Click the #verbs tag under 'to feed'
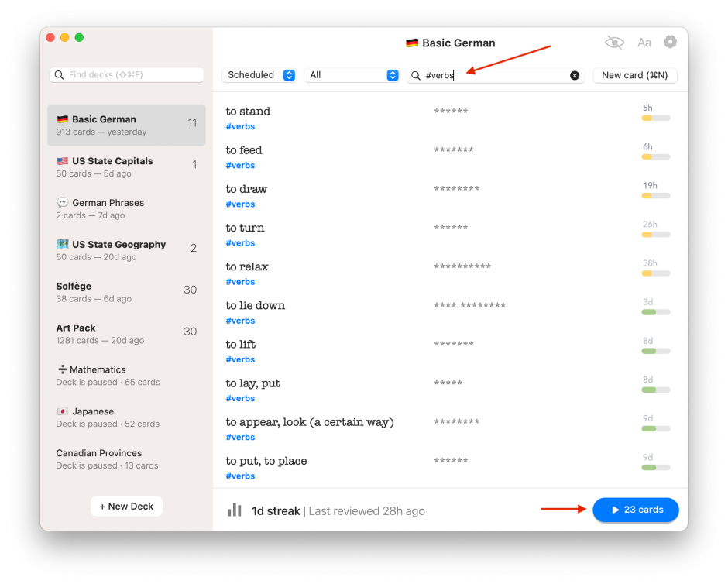728x584 pixels. pyautogui.click(x=240, y=165)
